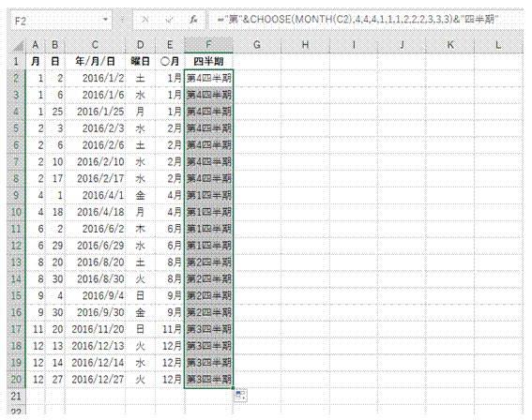
Task: Click the Insert Function fx icon
Action: 193,21
